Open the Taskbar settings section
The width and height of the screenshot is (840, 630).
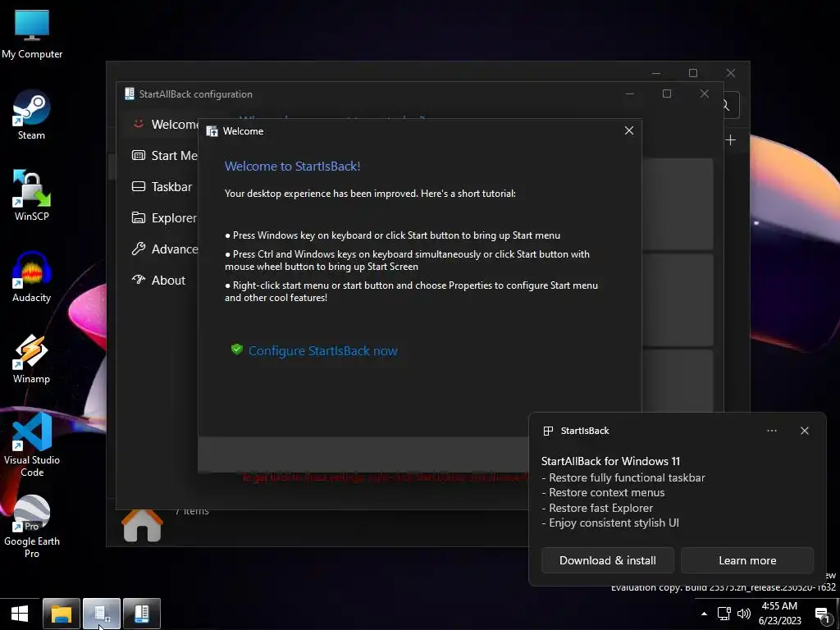coord(162,186)
